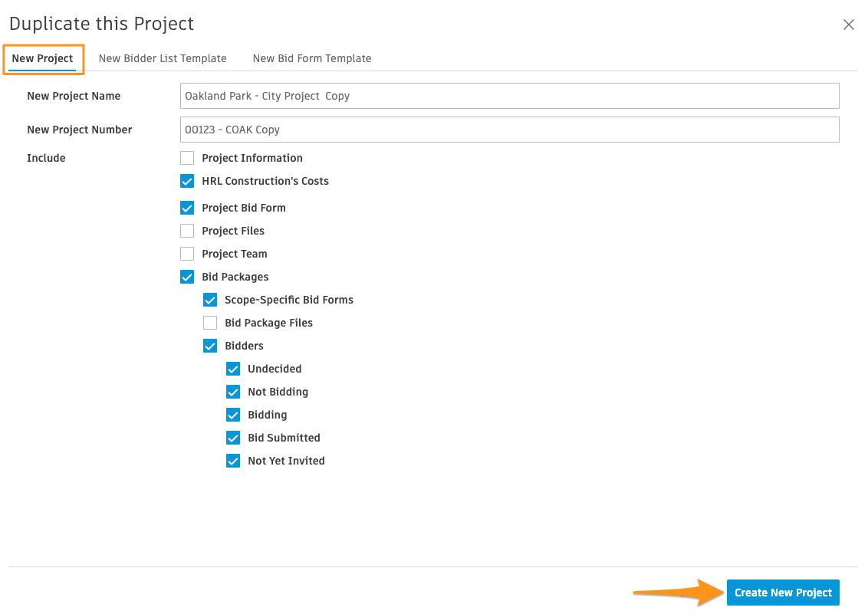Viewport: 868px width, 614px height.
Task: Click the 'New Project Number' field label
Action: coord(80,130)
